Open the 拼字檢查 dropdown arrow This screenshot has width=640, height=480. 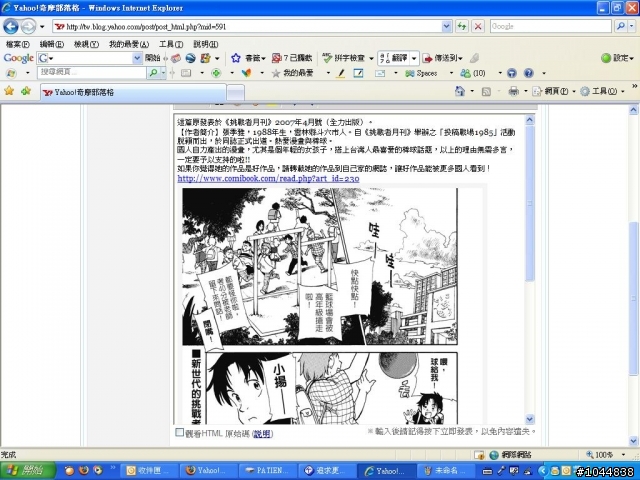371,58
